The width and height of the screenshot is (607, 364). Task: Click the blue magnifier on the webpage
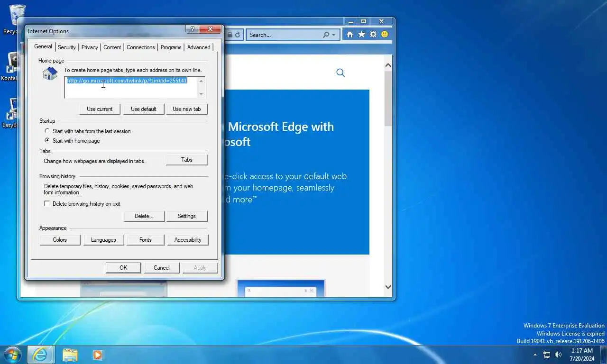tap(340, 73)
